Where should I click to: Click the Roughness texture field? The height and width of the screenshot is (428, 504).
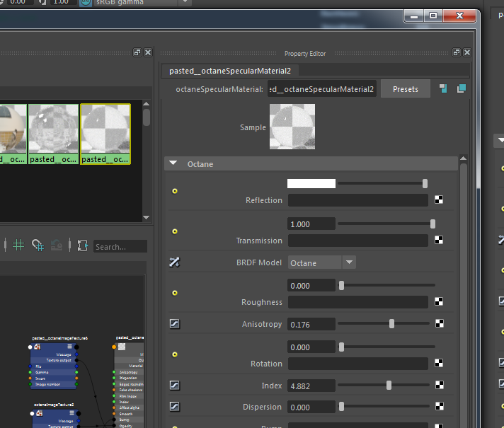click(357, 302)
